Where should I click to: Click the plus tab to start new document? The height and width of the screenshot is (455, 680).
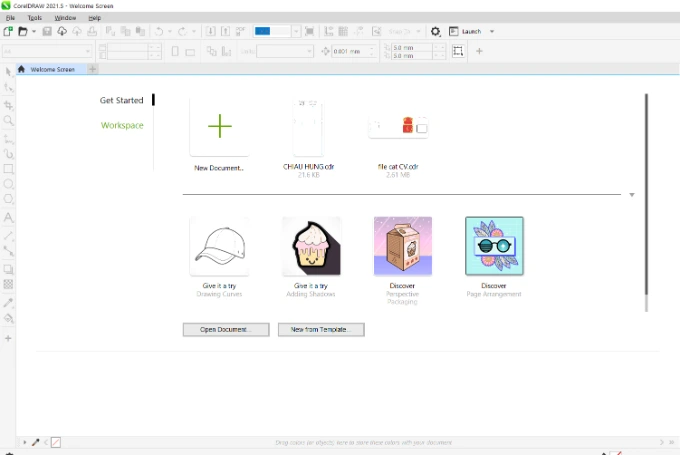tap(92, 69)
